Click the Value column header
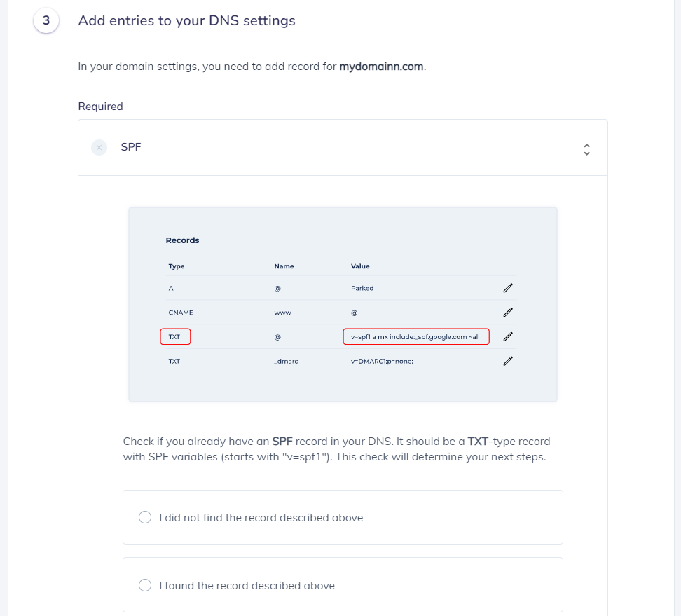The height and width of the screenshot is (616, 681). [x=360, y=266]
